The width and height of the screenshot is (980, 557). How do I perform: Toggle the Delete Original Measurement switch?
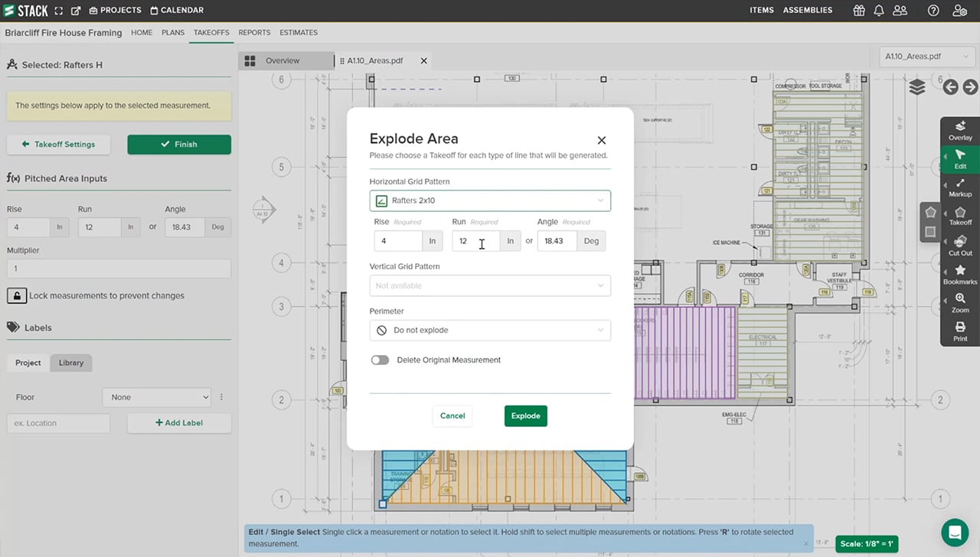pyautogui.click(x=380, y=360)
